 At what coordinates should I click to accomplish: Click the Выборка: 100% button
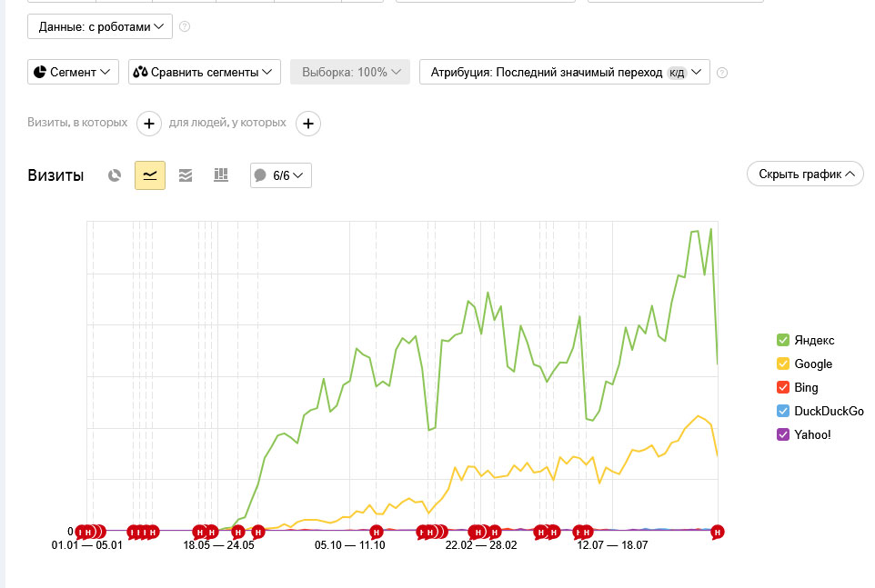[350, 72]
